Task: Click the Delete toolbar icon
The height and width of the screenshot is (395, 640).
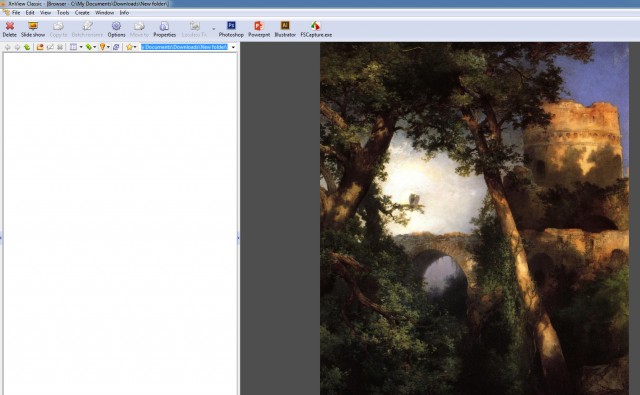Action: (x=9, y=29)
